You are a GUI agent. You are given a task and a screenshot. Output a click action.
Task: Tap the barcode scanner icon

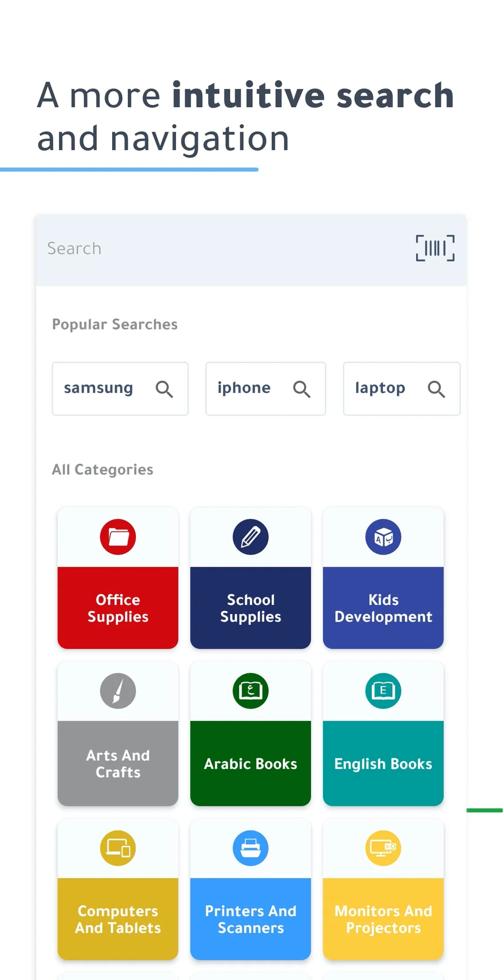pos(435,248)
